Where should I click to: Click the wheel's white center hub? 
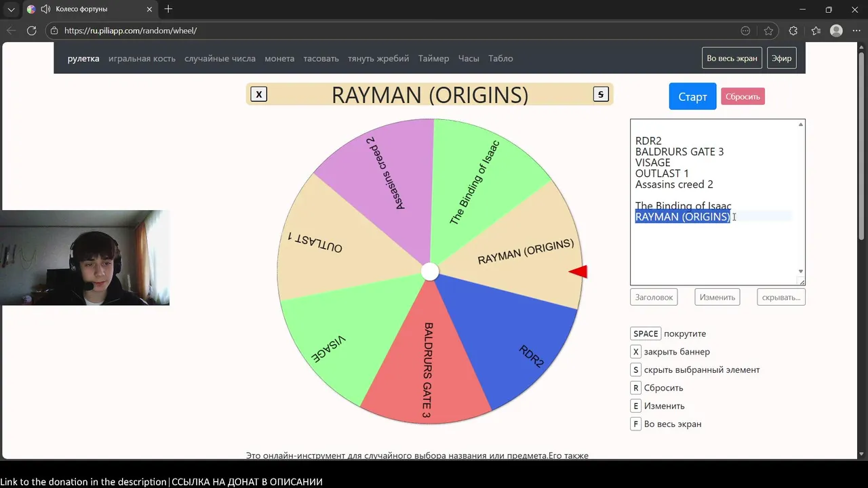(430, 272)
